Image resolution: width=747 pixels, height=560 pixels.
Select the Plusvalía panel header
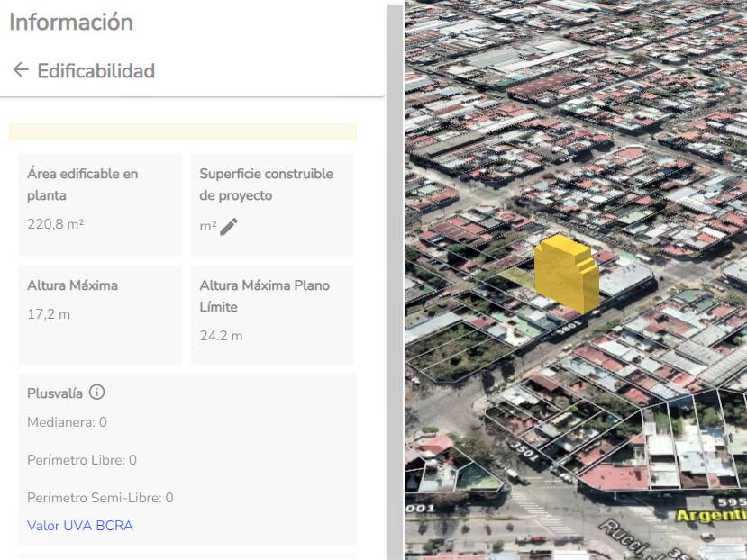(x=57, y=392)
